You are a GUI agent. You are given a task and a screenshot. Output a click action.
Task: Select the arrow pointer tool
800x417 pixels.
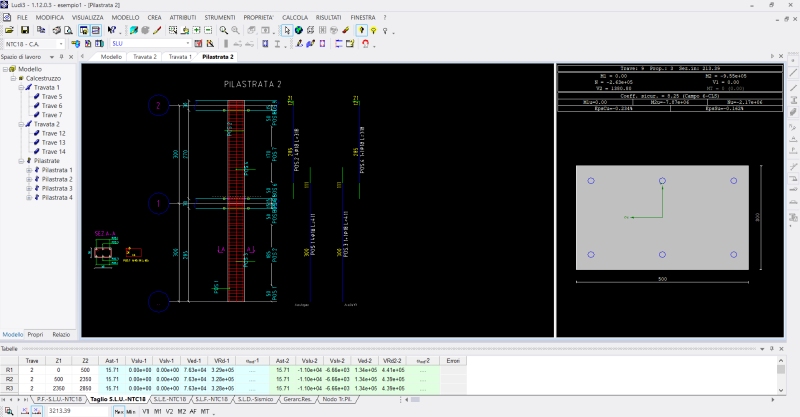coord(286,31)
